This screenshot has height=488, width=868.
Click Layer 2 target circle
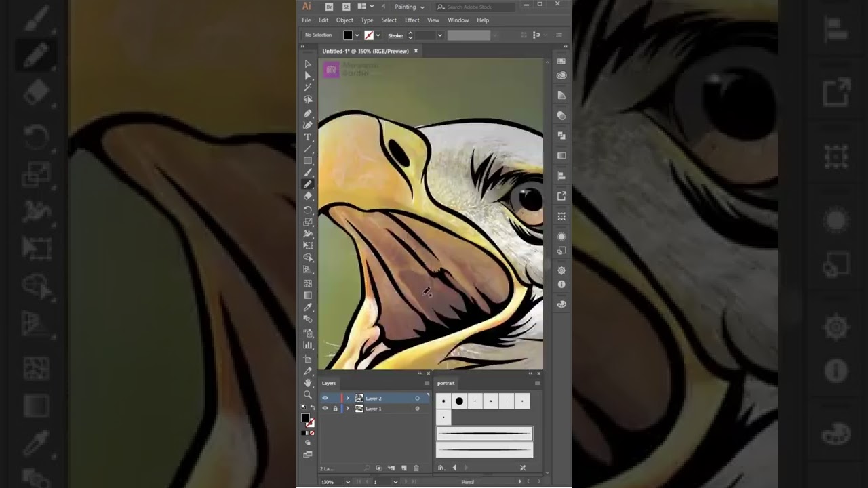pyautogui.click(x=417, y=398)
